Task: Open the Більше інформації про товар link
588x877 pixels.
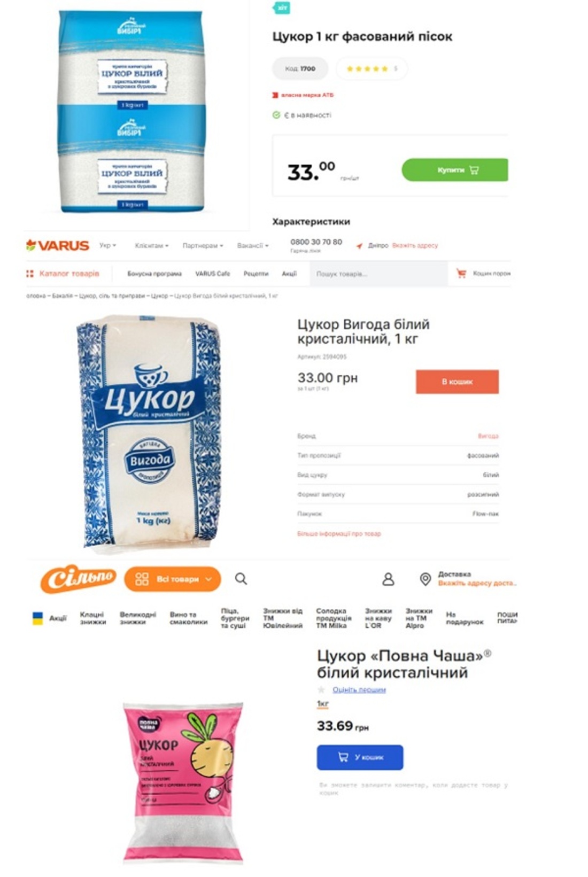Action: click(x=339, y=533)
